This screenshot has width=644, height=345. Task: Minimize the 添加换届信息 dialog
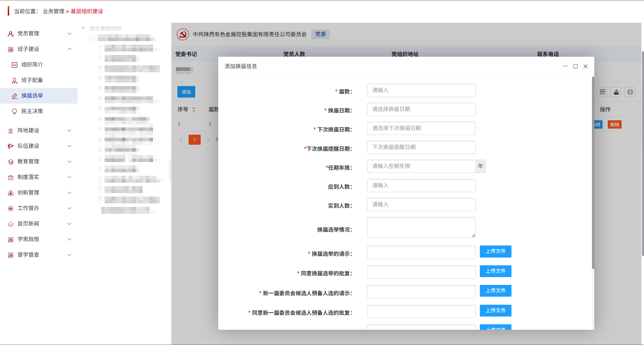click(565, 66)
